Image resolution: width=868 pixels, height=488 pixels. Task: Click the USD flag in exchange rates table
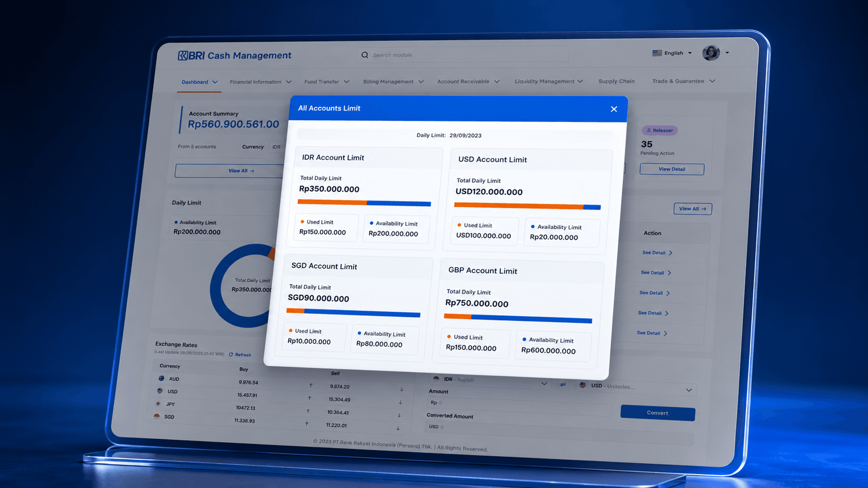(160, 391)
